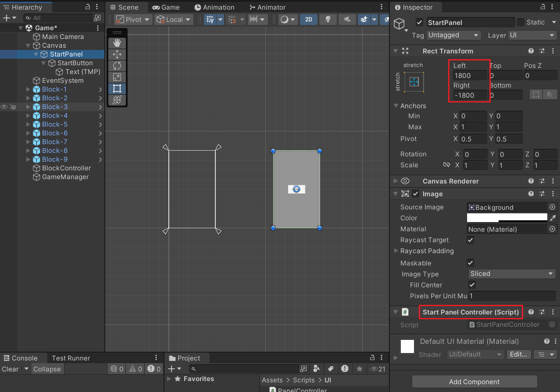The image size is (560, 392).
Task: Click the Source Image object picker circle
Action: 553,207
